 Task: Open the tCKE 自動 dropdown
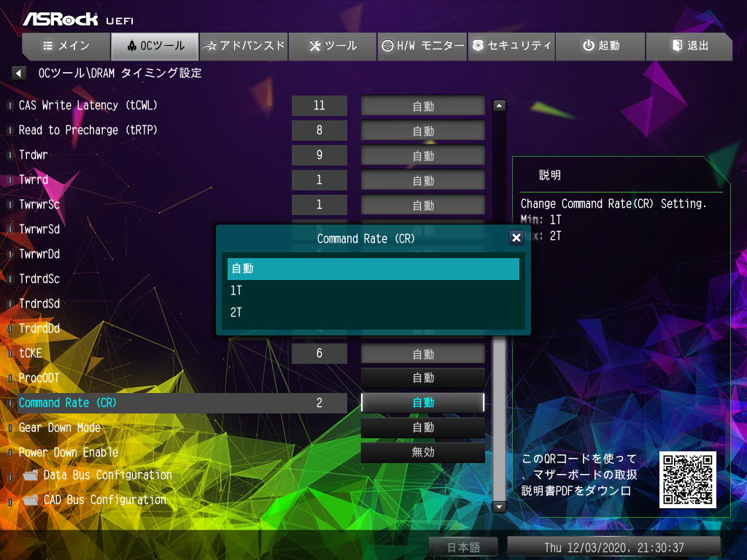[x=422, y=354]
